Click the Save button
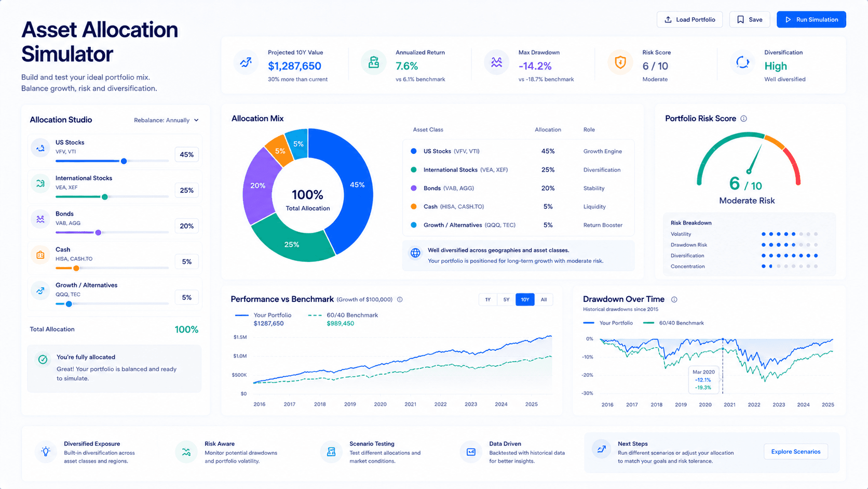This screenshot has height=489, width=868. [x=750, y=20]
